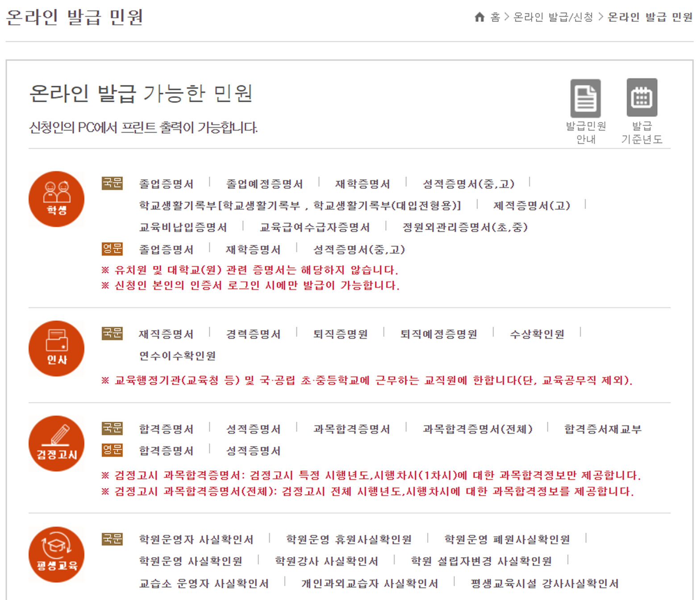Click the home icon in breadcrumb
Viewport: 700px width, 600px height.
(479, 17)
